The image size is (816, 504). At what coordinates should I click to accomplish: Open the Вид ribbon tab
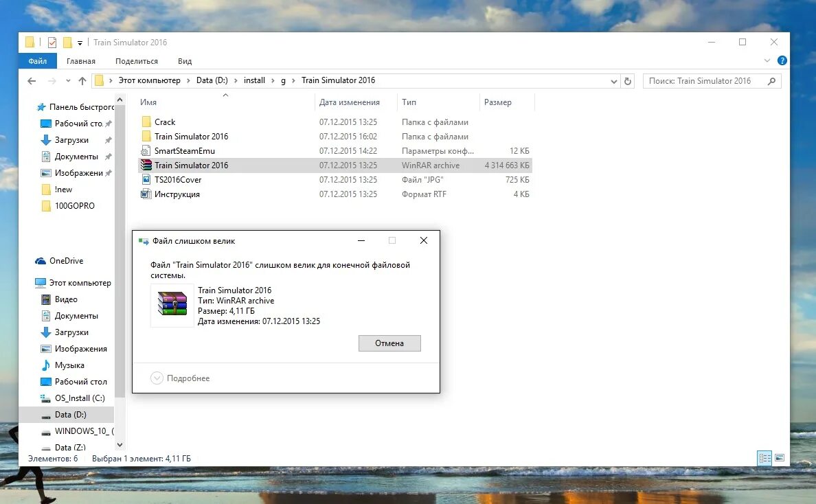point(185,61)
